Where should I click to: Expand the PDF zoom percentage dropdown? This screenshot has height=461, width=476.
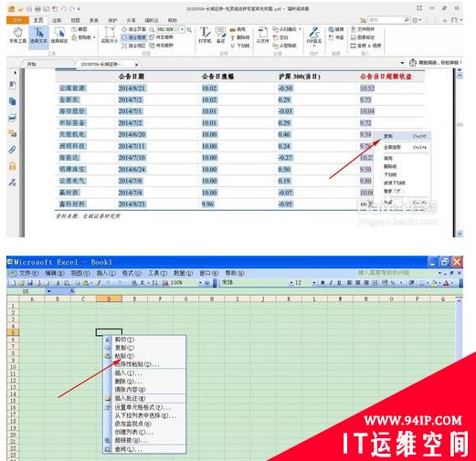click(x=182, y=29)
